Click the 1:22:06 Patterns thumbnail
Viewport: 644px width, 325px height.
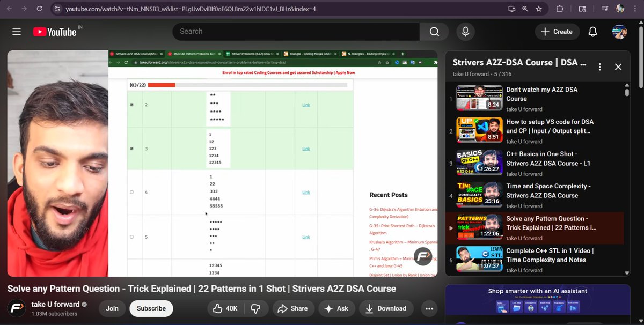[x=479, y=227]
